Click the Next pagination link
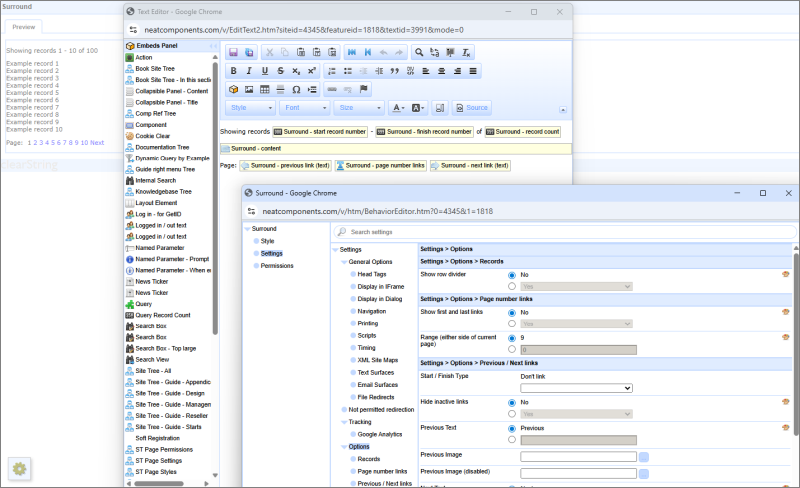This screenshot has width=800, height=488. [x=97, y=143]
